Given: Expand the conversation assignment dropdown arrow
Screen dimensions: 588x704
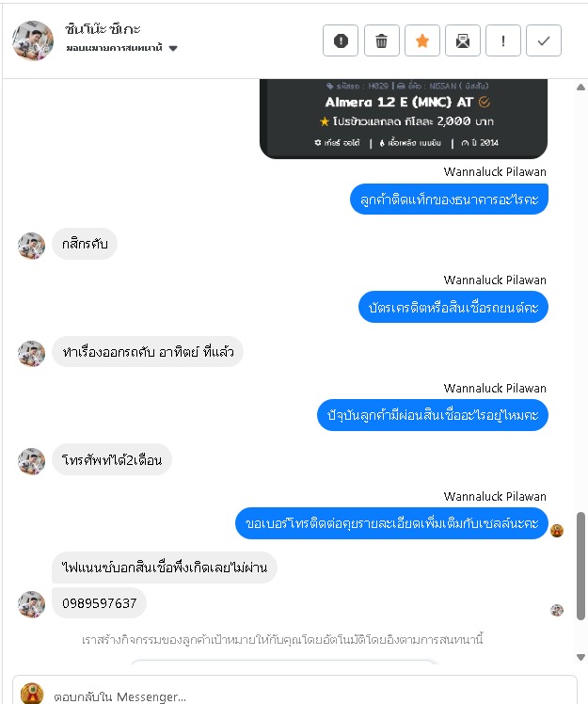Looking at the screenshot, I should [x=173, y=49].
